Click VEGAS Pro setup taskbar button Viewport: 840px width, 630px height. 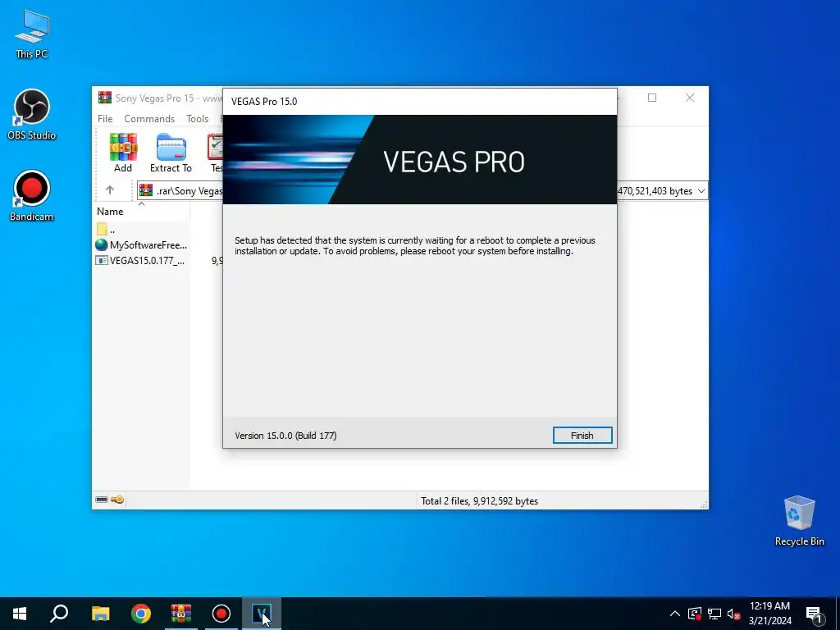262,614
